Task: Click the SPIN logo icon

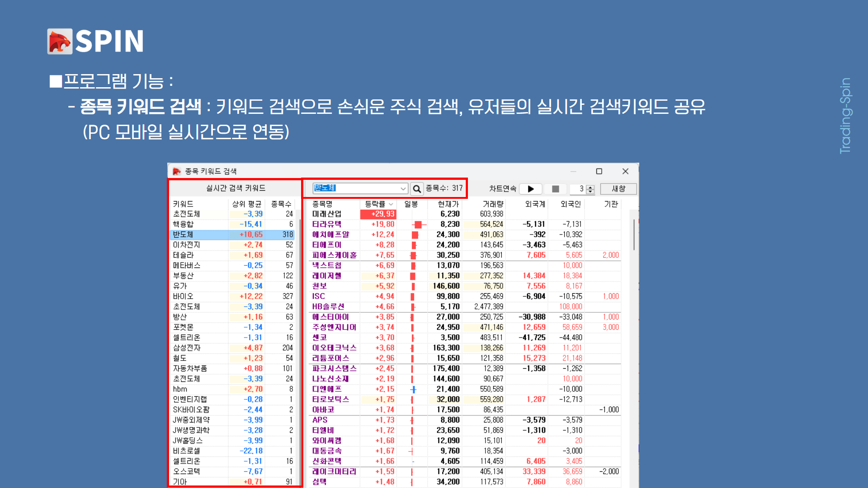Action: click(x=60, y=42)
